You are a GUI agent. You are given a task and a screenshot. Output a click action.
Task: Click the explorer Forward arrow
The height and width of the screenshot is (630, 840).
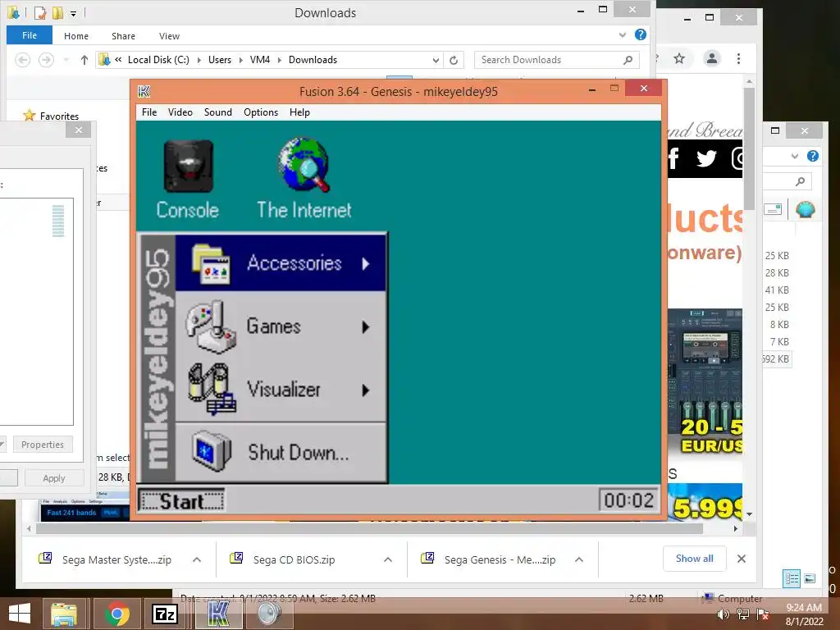pyautogui.click(x=46, y=59)
